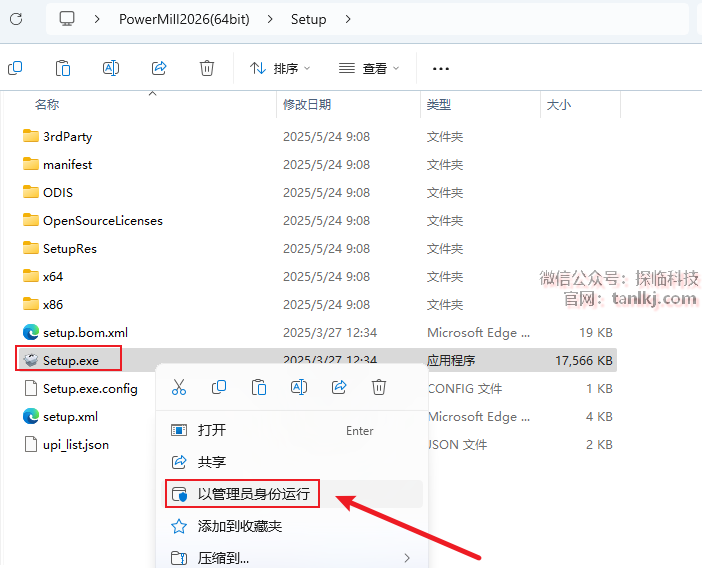Screen dimensions: 702x568
Task: Click the 2 KB size of upi_list.json
Action: 599,445
